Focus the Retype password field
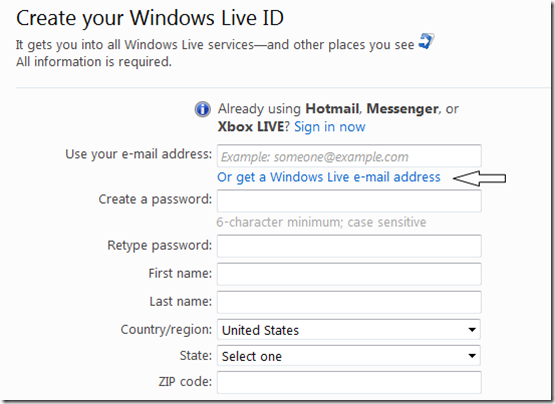Image resolution: width=555 pixels, height=404 pixels. point(349,246)
